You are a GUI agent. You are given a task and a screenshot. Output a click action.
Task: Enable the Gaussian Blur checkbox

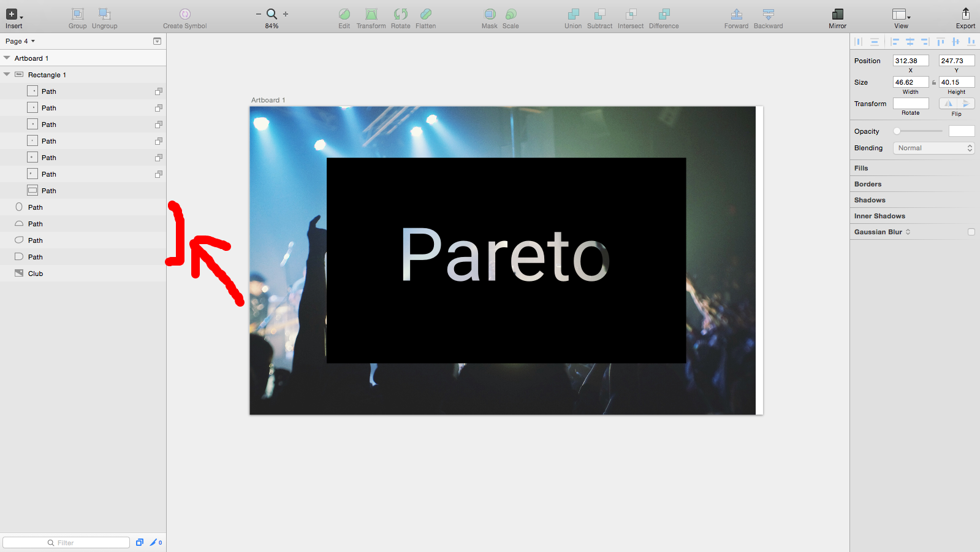[971, 232]
